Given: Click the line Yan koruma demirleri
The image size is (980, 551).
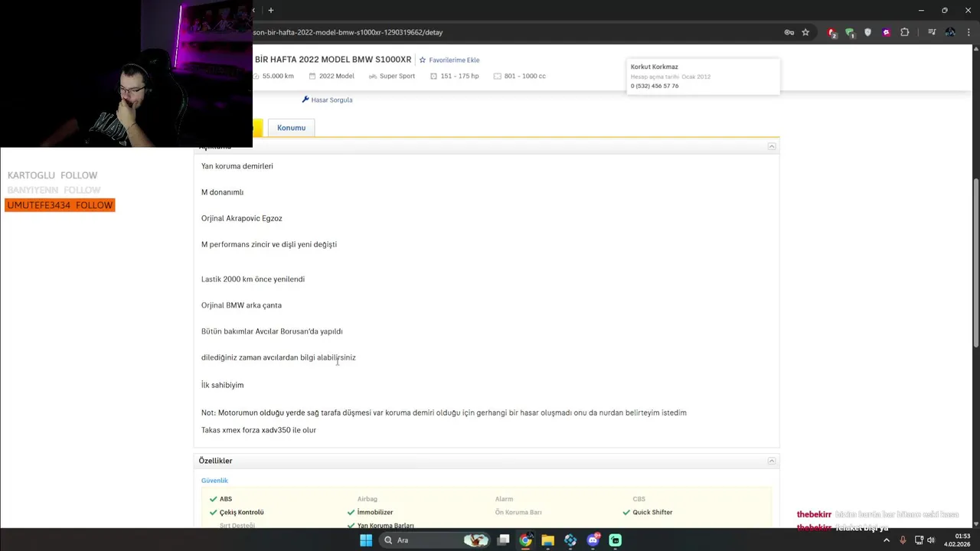Looking at the screenshot, I should [x=237, y=166].
